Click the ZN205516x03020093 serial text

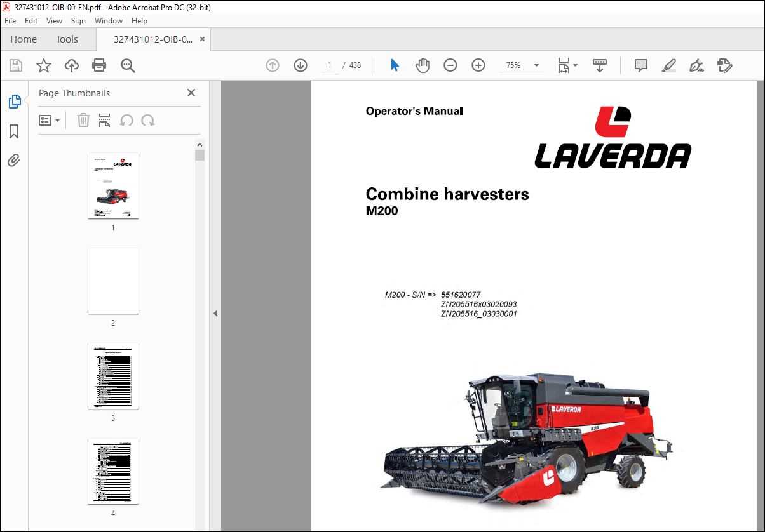pyautogui.click(x=478, y=305)
